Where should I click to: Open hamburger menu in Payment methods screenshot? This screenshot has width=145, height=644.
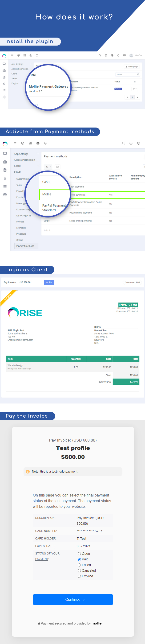coord(15,143)
